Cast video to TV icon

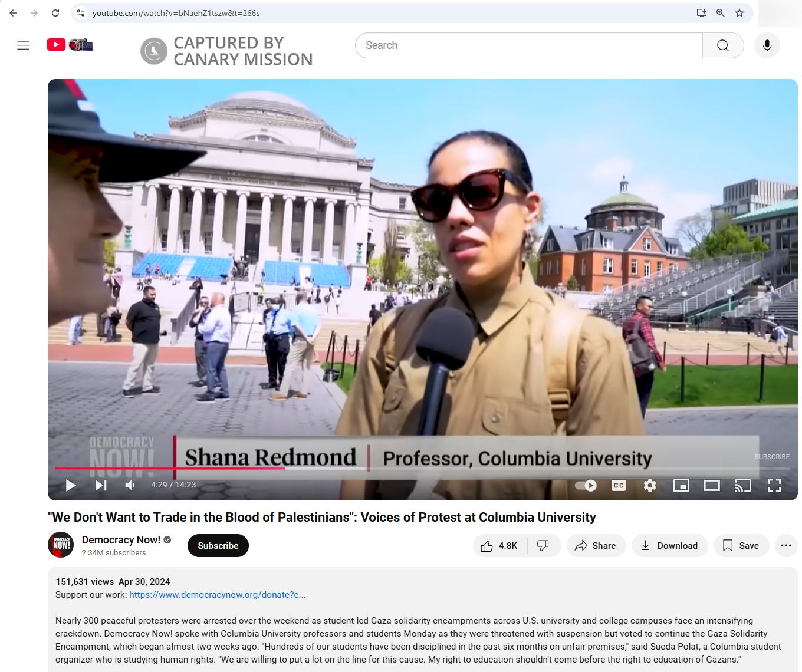click(x=742, y=485)
